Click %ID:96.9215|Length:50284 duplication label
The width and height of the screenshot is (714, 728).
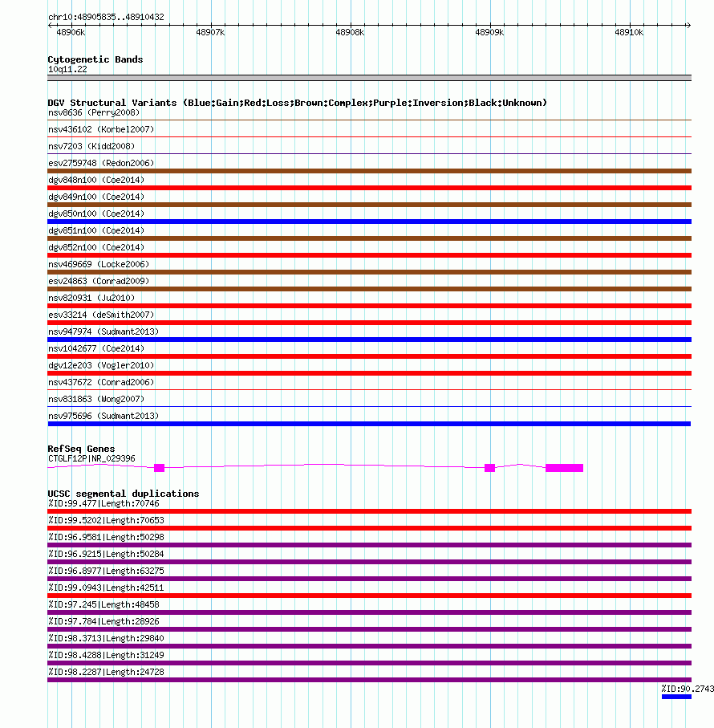(x=106, y=555)
